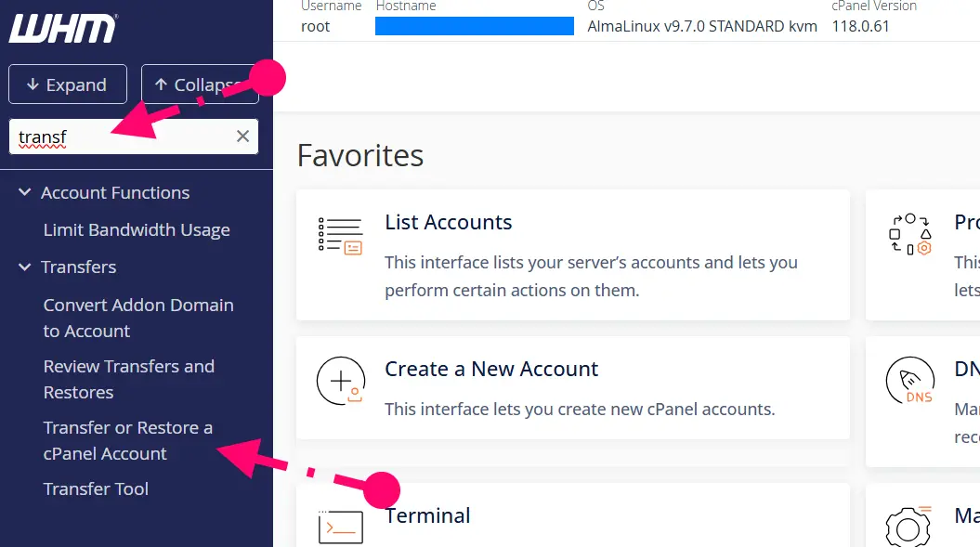Collapse the Transfers section

25,267
